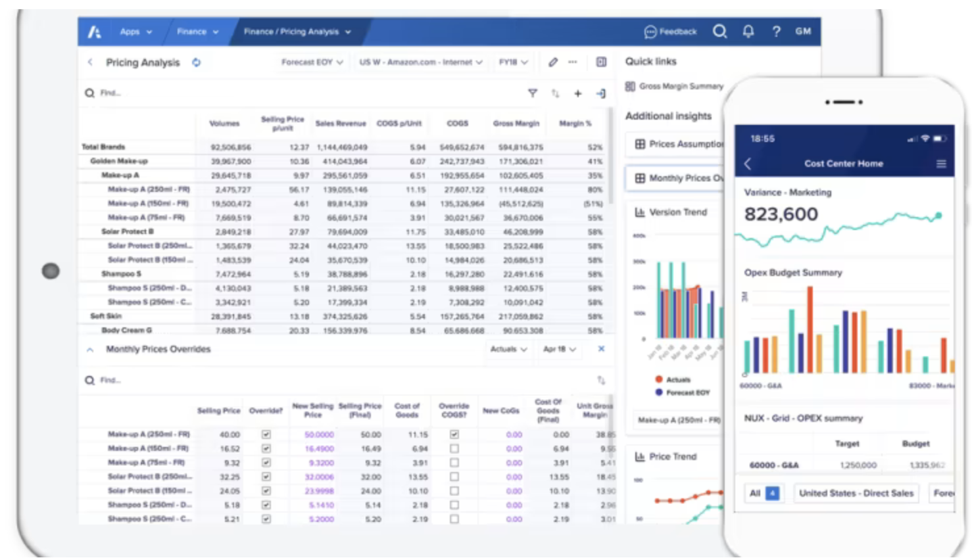Click the plus add icon above grid
The width and height of the screenshot is (972, 560).
[x=578, y=93]
